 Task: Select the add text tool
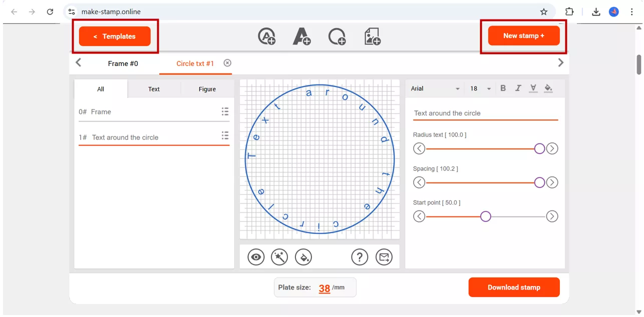[302, 36]
